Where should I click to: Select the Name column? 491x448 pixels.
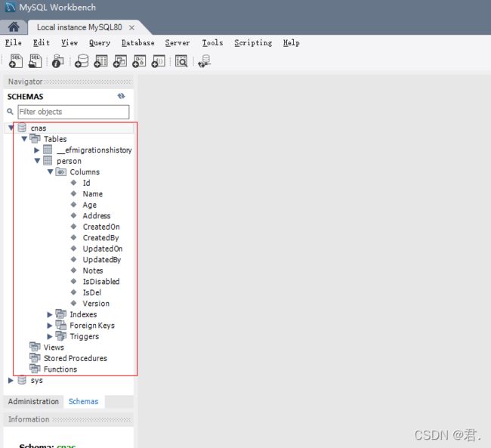click(92, 193)
